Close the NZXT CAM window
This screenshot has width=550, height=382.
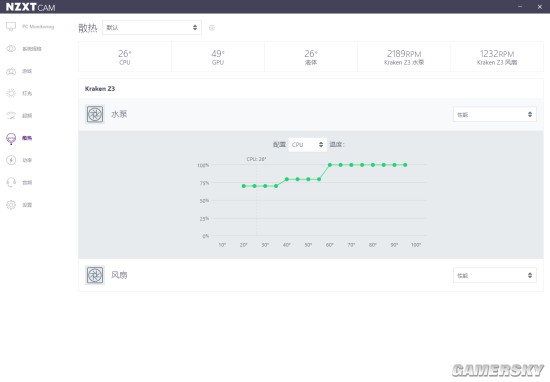point(539,7)
